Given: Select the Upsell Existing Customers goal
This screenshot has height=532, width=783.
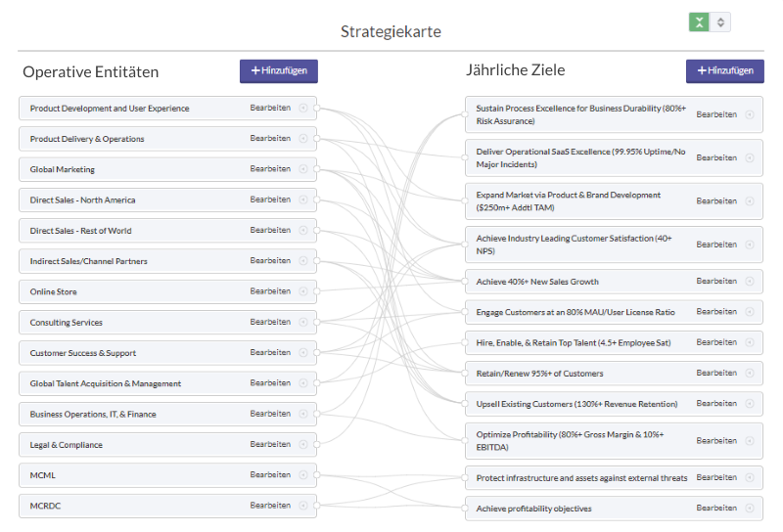Looking at the screenshot, I should pyautogui.click(x=614, y=404).
